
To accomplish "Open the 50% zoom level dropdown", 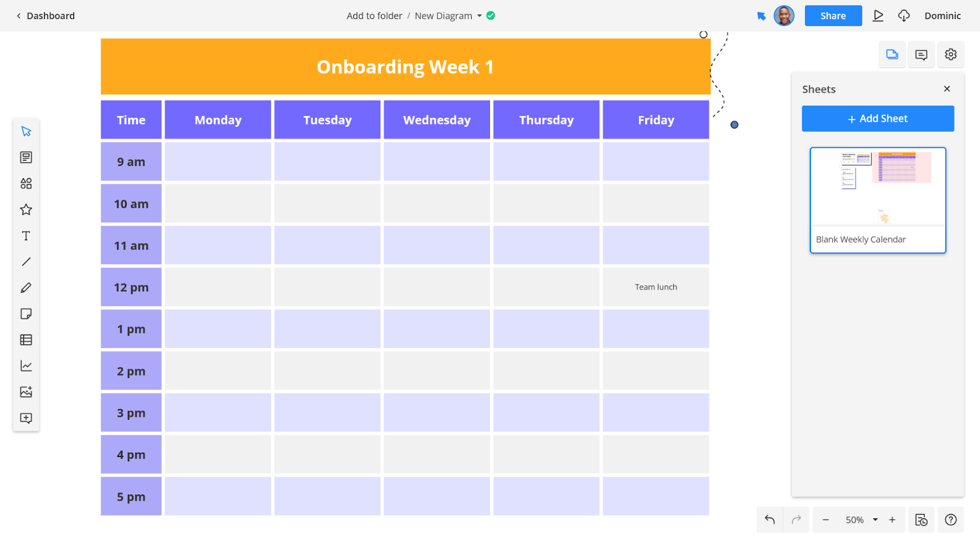I will 875,520.
